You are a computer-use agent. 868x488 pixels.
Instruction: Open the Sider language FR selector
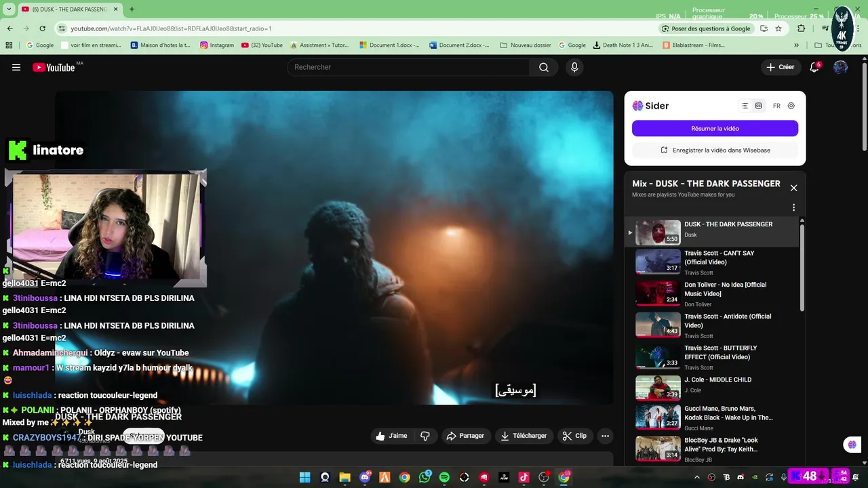776,106
